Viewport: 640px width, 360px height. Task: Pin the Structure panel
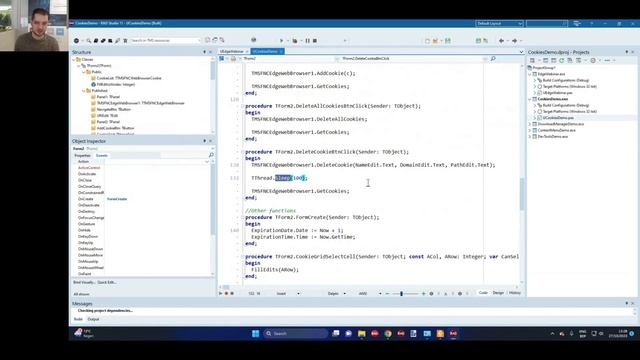(204, 52)
